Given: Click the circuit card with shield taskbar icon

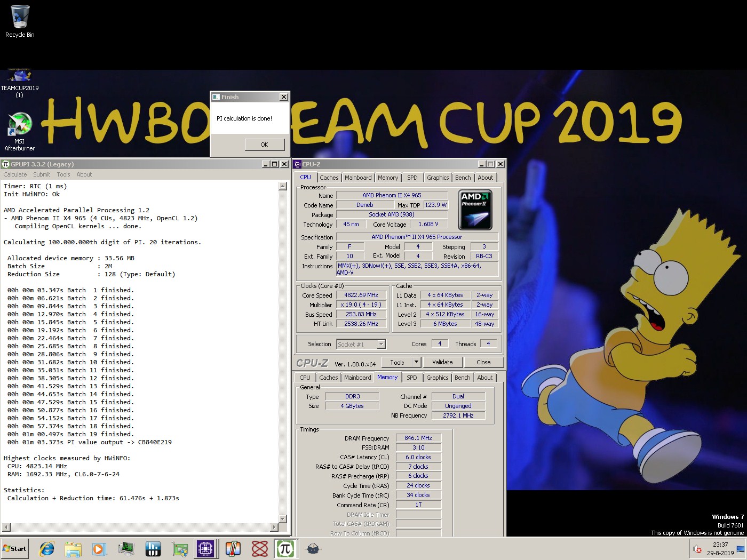Looking at the screenshot, I should [x=180, y=549].
